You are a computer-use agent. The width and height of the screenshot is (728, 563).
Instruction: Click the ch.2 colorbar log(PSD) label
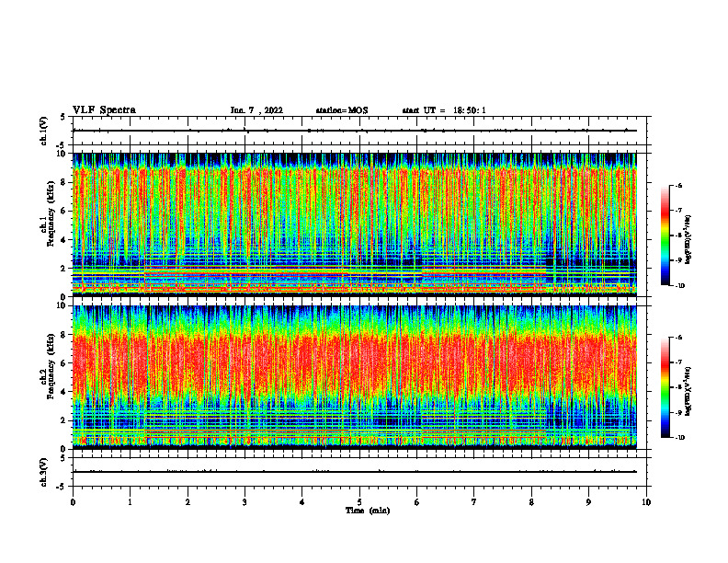[x=688, y=391]
